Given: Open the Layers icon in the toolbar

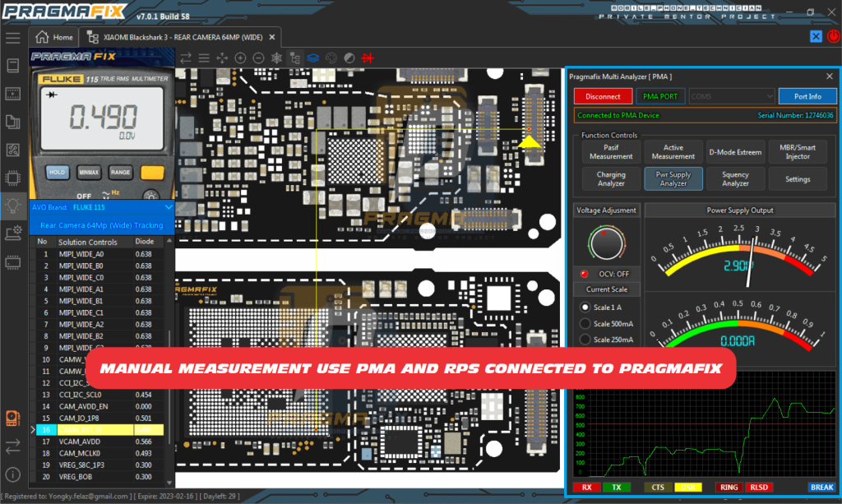Looking at the screenshot, I should pyautogui.click(x=312, y=58).
